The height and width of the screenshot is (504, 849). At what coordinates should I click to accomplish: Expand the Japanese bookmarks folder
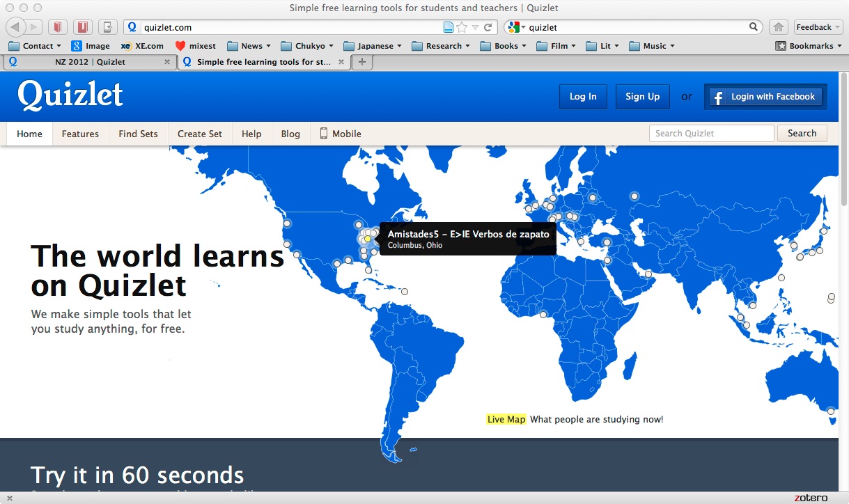coord(373,46)
